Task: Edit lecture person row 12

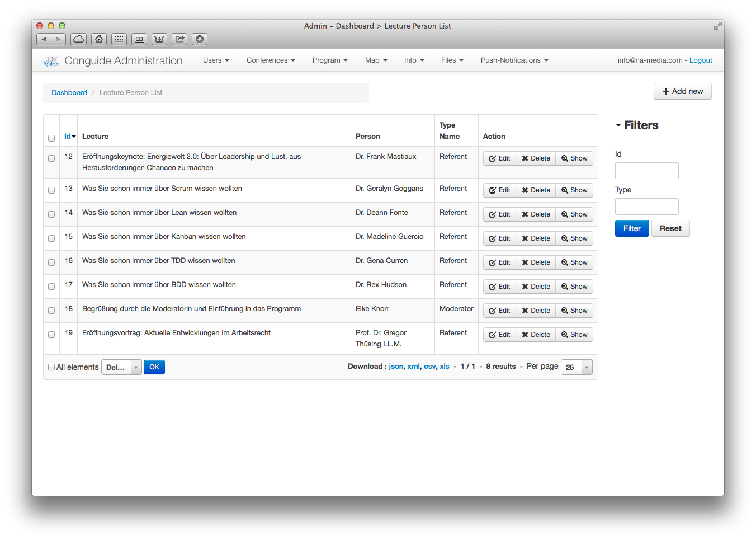Action: click(x=499, y=158)
